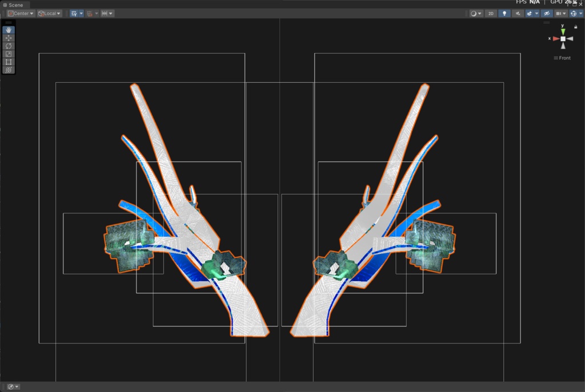Open the Center pivot mode dropdown
The width and height of the screenshot is (585, 392).
tap(21, 14)
